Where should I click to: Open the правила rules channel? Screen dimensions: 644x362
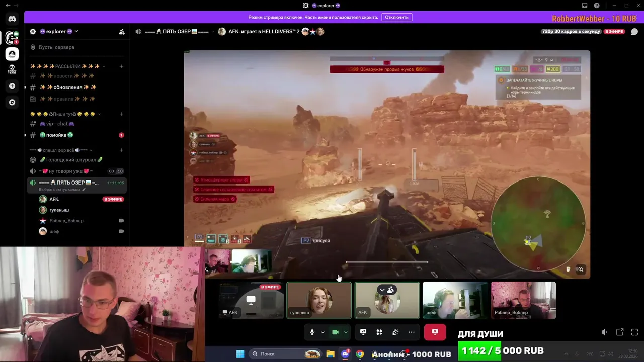point(76,99)
